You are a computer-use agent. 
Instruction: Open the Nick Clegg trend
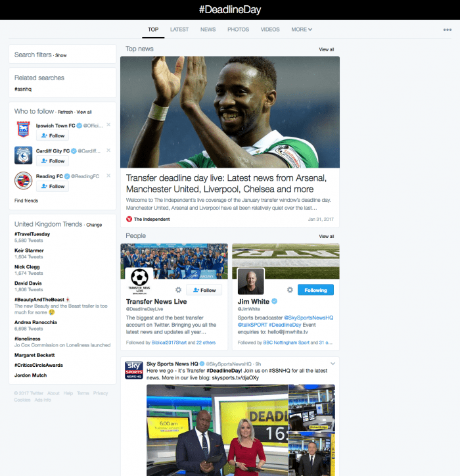click(x=27, y=267)
